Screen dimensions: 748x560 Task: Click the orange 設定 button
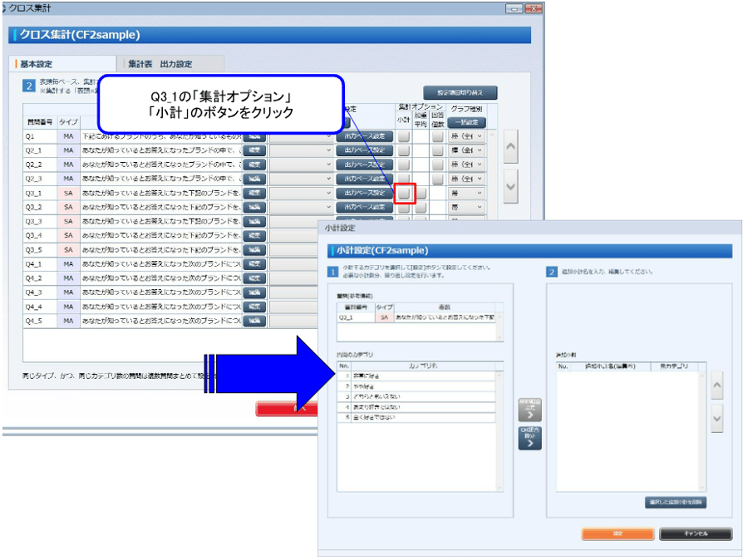pos(618,533)
